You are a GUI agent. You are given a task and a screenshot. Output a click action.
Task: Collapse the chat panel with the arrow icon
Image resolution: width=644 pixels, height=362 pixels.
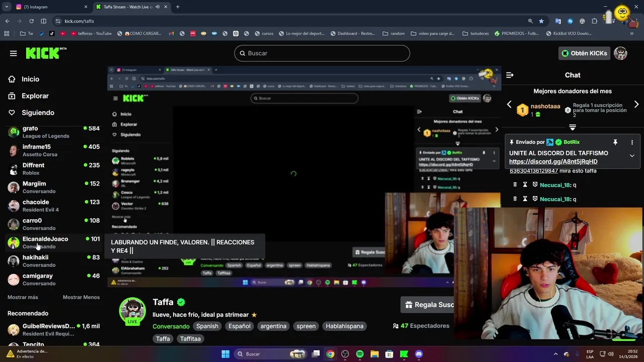(510, 75)
